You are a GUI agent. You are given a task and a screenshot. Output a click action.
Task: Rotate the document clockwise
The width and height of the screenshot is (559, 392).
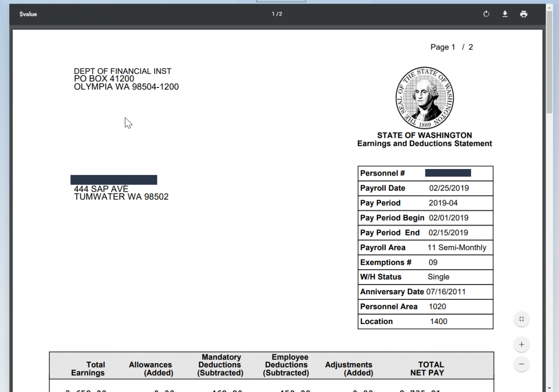[486, 14]
